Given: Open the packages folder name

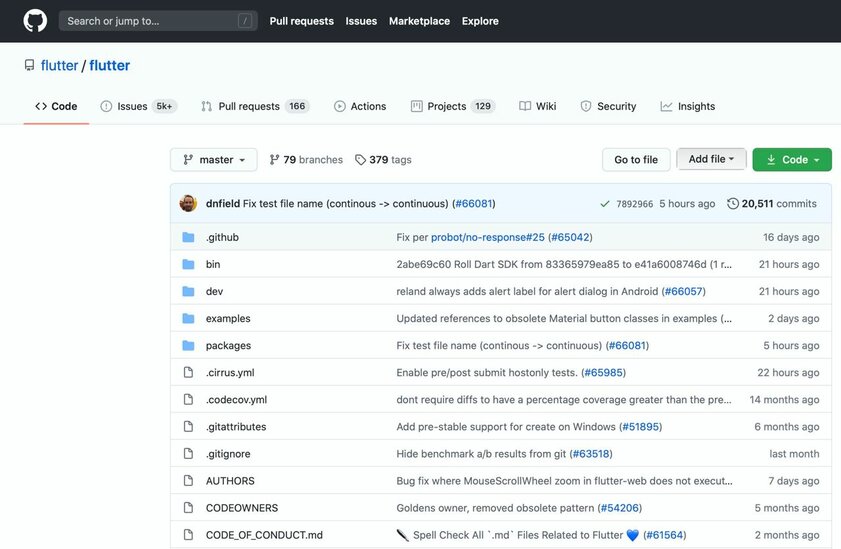Looking at the screenshot, I should pos(228,345).
